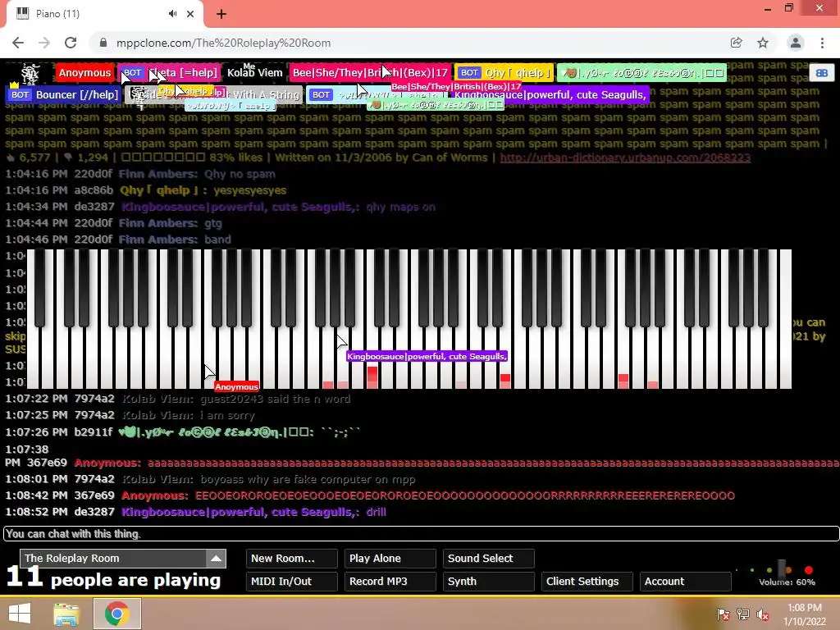Open the share page icon
The image size is (840, 630).
point(737,43)
